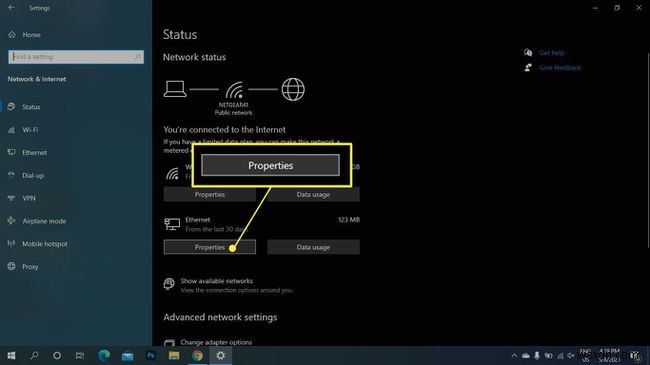Click the microphone tray icon
Viewport: 650px width, 365px height.
tap(537, 355)
